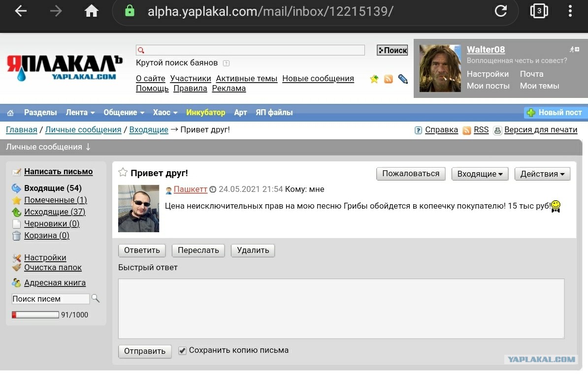
Task: Click the tools icon for Настройки in sidebar
Action: [x=16, y=258]
